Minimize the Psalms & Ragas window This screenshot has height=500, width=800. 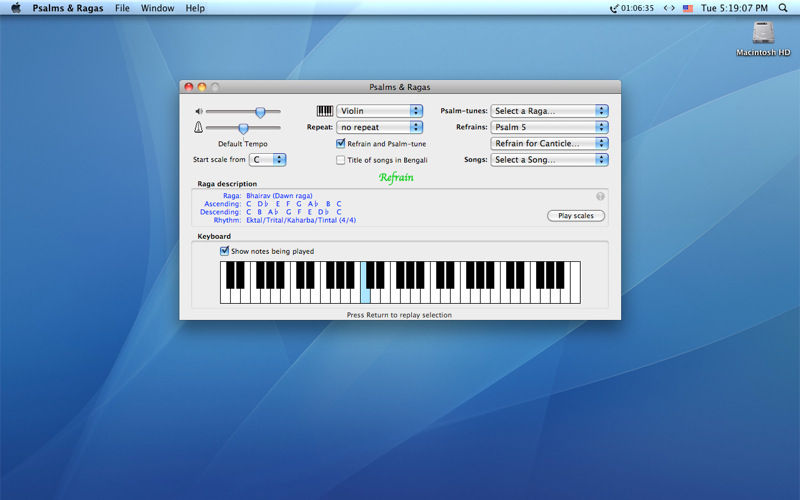(x=202, y=87)
